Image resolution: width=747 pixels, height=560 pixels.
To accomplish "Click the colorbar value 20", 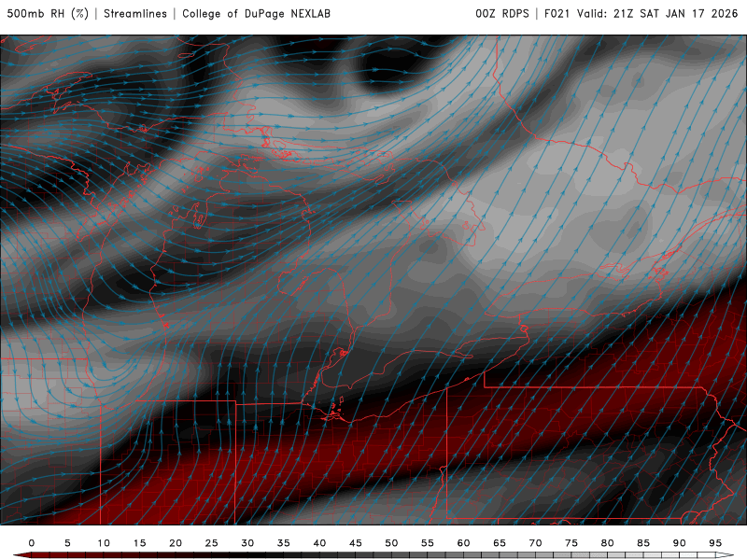I will tap(176, 543).
